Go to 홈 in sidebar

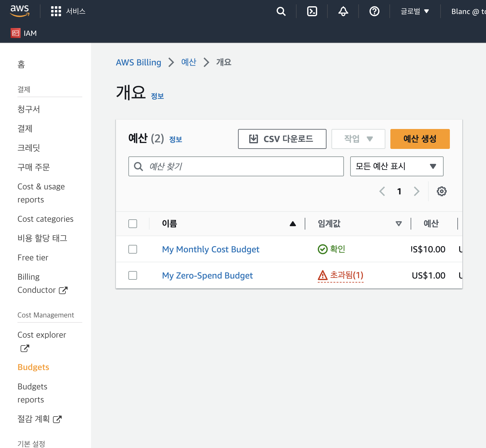[x=21, y=64]
